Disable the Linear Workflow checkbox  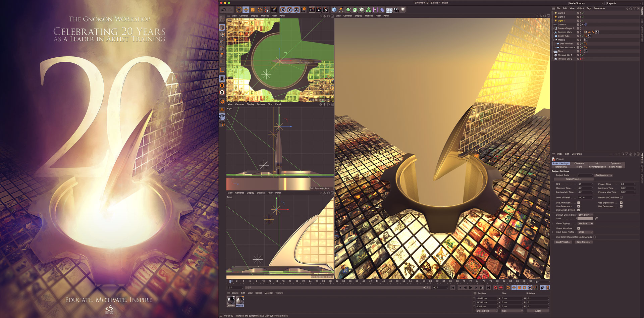click(578, 228)
